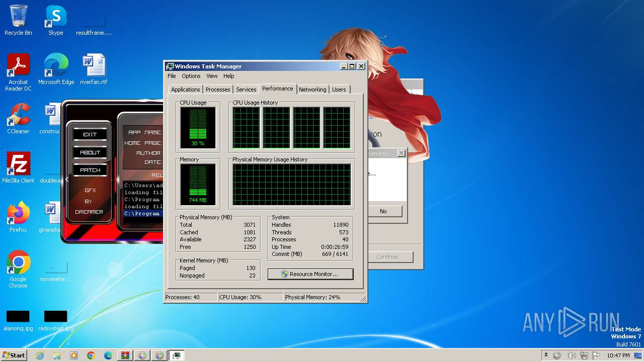Viewport: 644px width, 362px height.
Task: Close the small .exe dialog behind Task Manager
Action: [x=401, y=153]
